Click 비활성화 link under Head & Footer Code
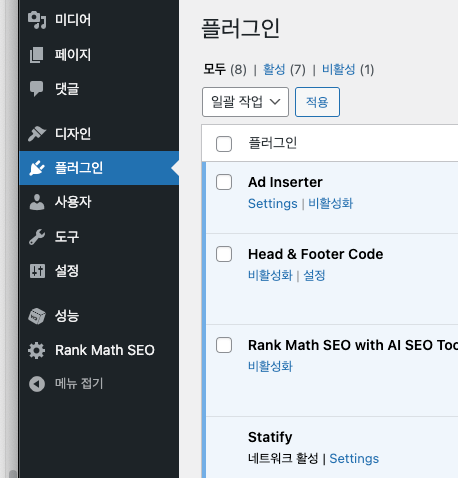The height and width of the screenshot is (478, 458). [270, 275]
